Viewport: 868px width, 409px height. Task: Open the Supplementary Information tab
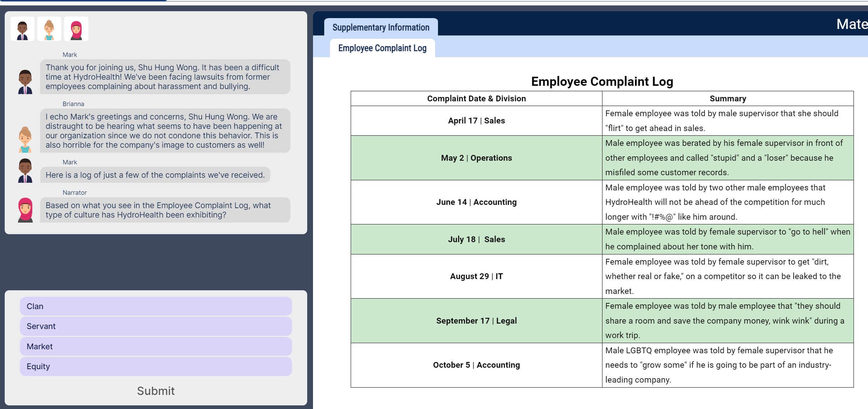point(381,27)
